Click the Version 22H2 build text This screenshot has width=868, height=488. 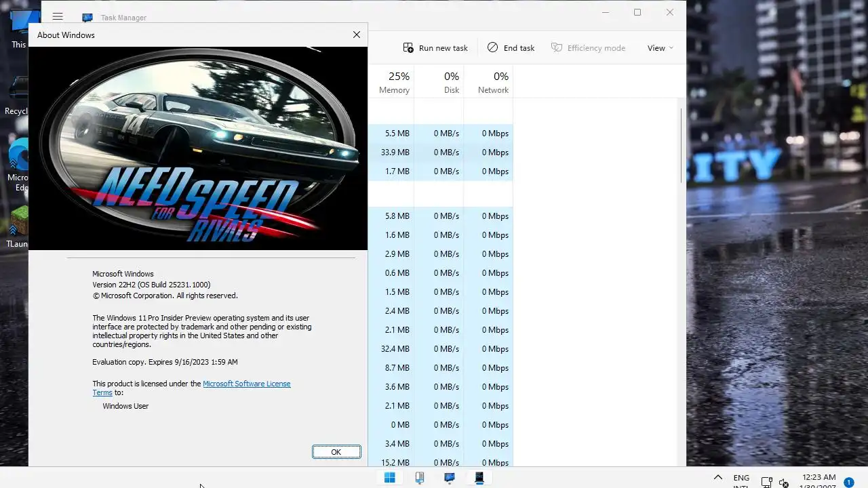tap(151, 285)
